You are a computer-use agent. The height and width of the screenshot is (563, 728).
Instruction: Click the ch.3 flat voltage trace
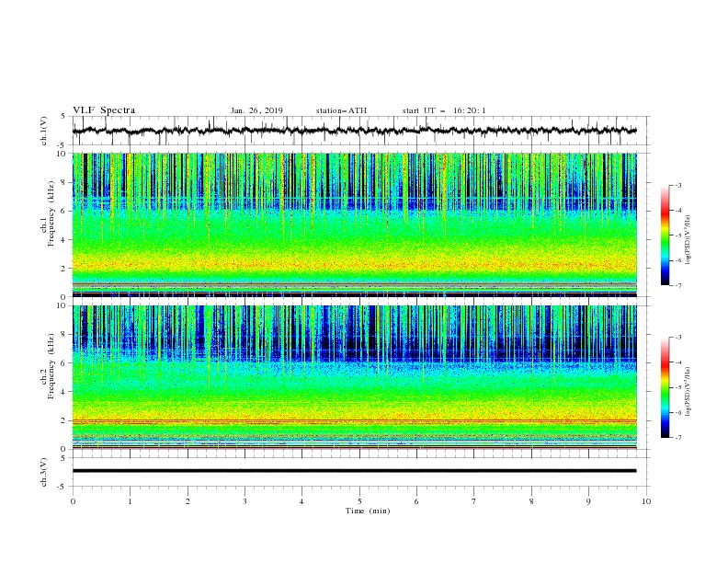355,471
